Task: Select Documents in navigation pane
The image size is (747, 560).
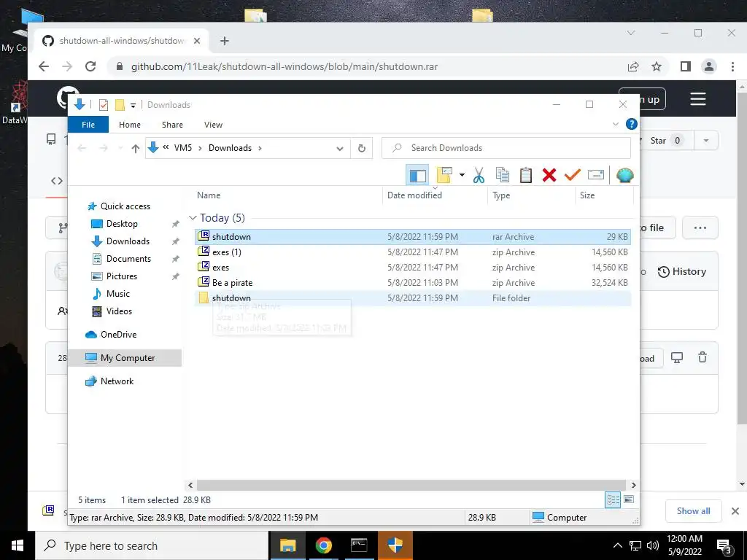Action: pos(128,259)
